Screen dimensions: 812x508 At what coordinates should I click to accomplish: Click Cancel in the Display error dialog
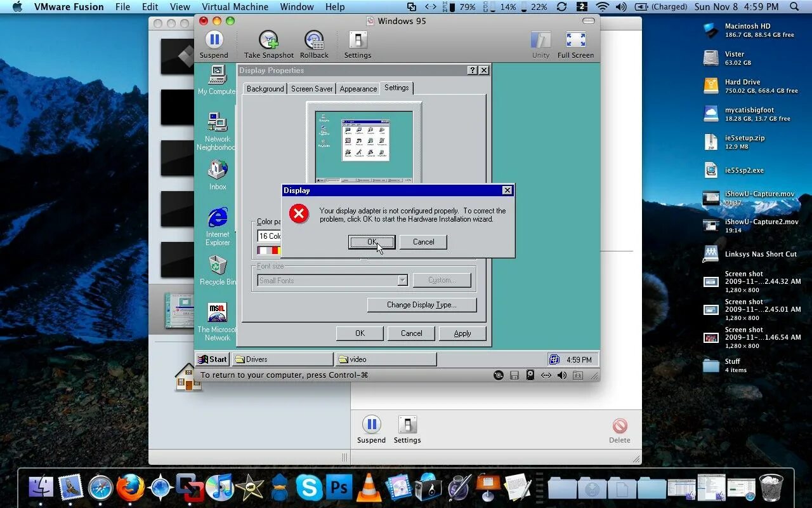point(423,242)
